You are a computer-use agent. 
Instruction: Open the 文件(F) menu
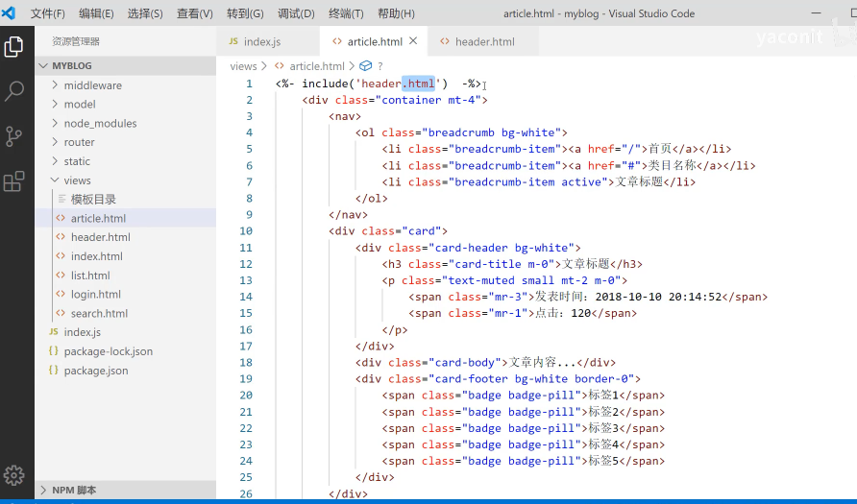tap(47, 13)
